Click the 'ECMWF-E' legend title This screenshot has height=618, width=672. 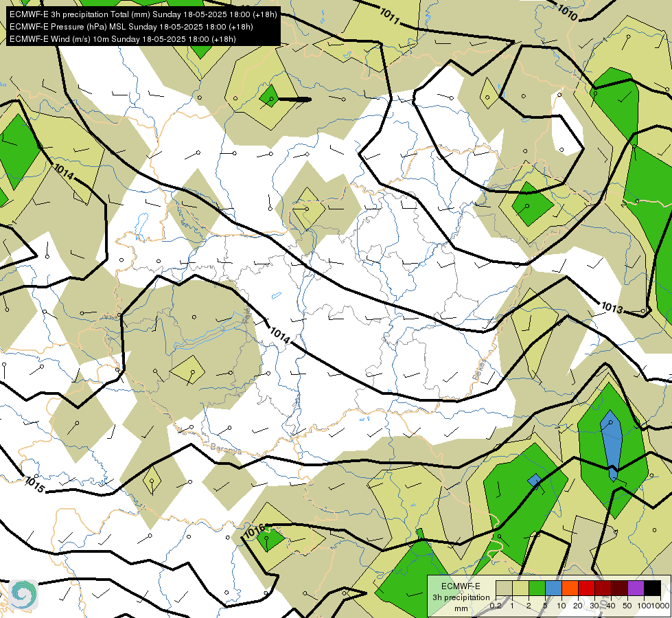(461, 586)
